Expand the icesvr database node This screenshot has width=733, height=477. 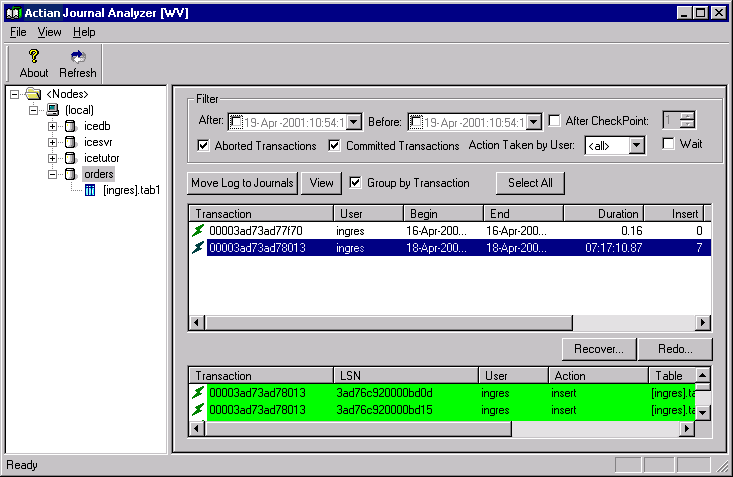pyautogui.click(x=53, y=142)
